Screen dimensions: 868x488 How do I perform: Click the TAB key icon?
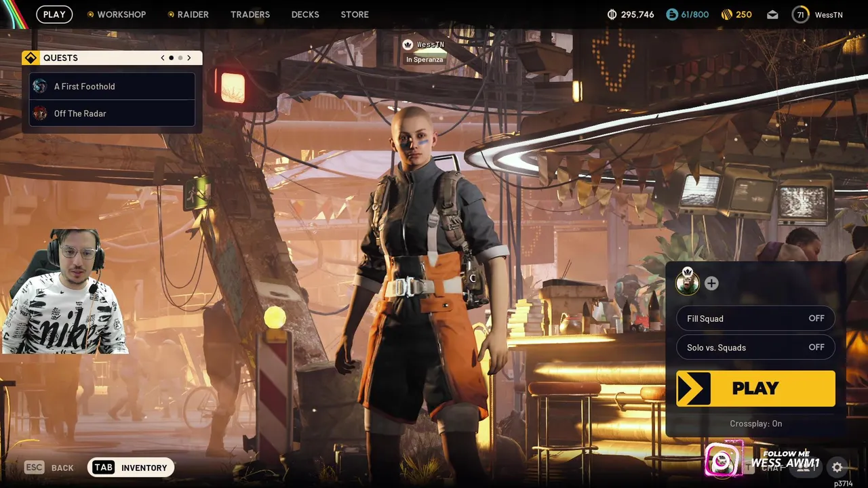[x=103, y=468]
